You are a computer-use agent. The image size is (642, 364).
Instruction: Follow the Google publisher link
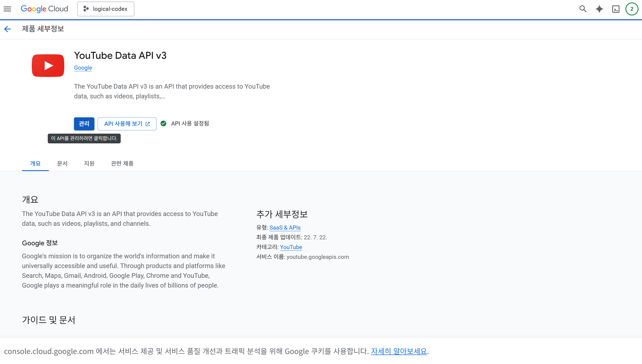(x=83, y=68)
